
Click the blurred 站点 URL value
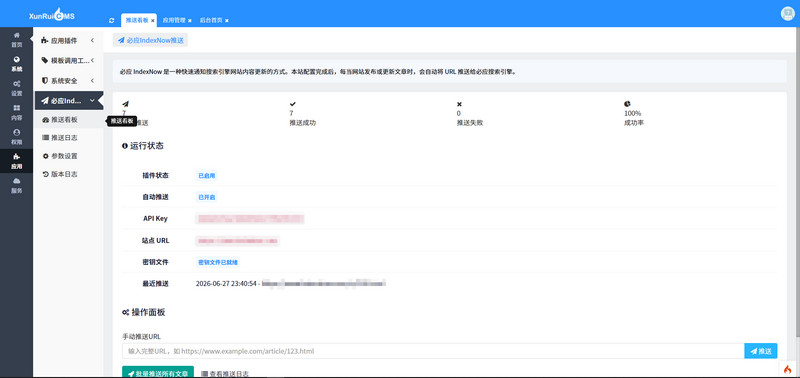pyautogui.click(x=237, y=240)
